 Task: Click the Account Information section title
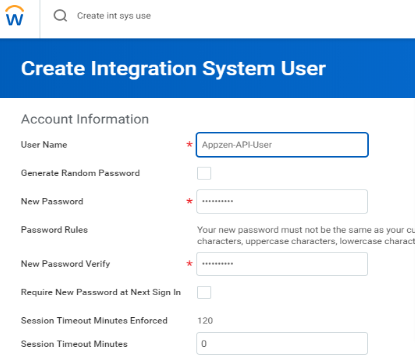pyautogui.click(x=85, y=119)
